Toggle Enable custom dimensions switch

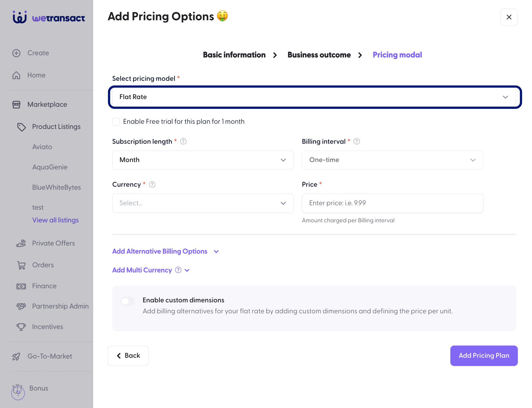coord(128,301)
